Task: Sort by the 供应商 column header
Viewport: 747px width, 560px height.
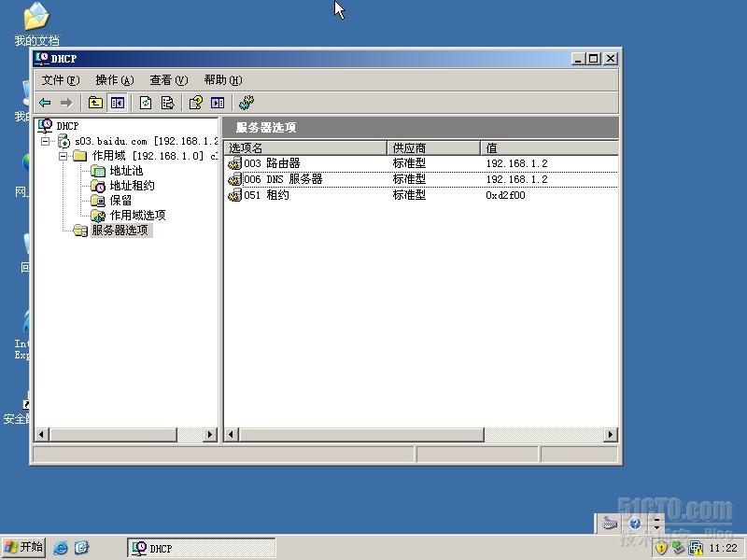Action: (x=433, y=148)
